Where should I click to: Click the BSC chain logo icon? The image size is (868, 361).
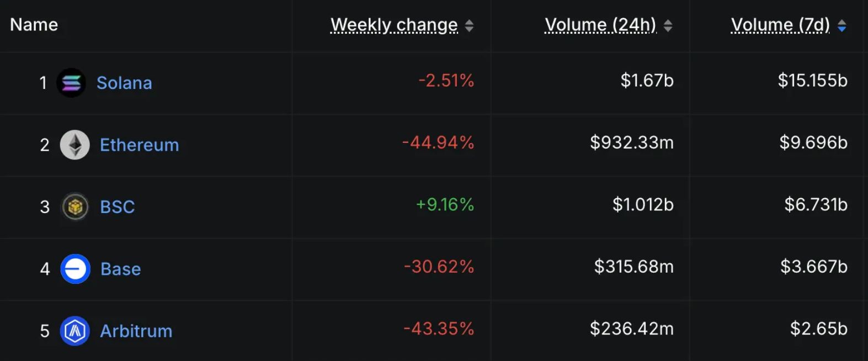[75, 207]
